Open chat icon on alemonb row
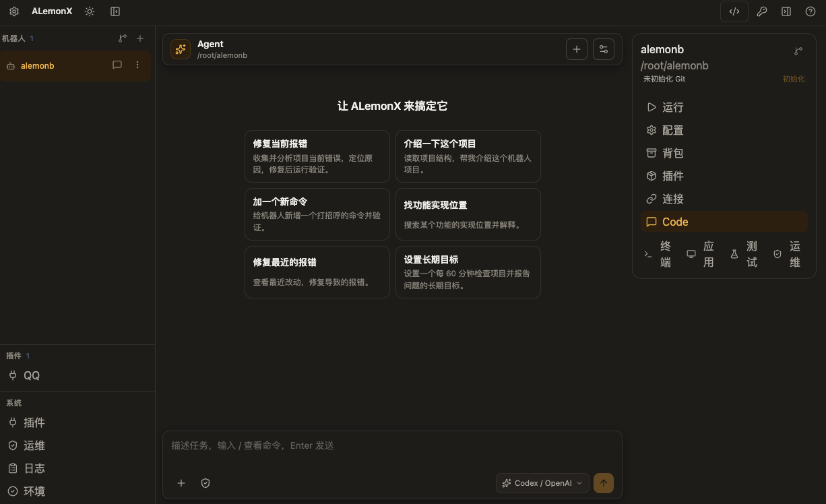This screenshot has height=504, width=826. click(117, 65)
